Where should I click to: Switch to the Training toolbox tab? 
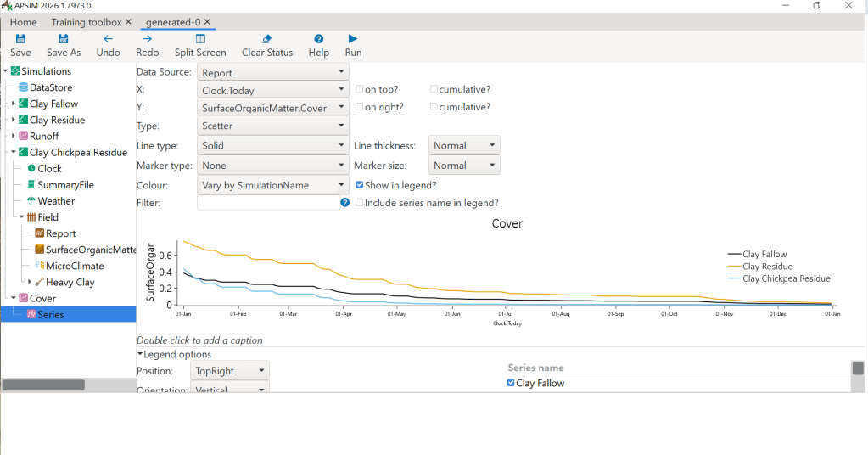point(87,22)
